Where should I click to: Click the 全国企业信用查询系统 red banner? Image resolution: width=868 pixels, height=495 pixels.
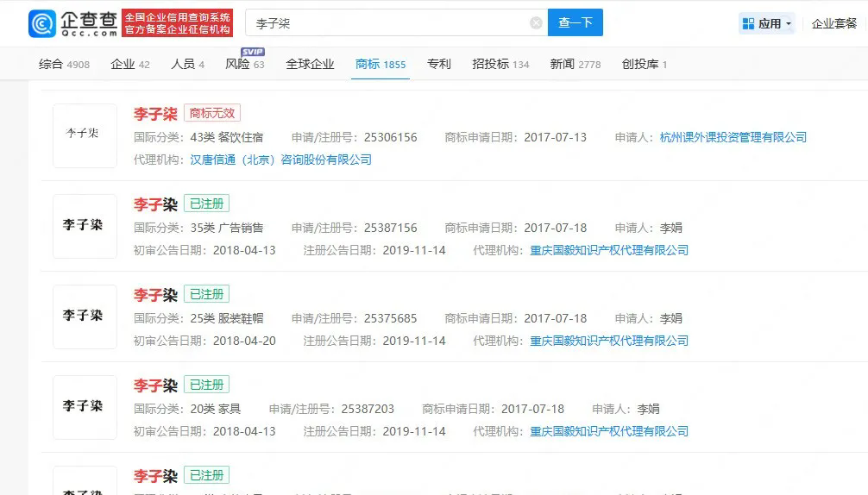coord(177,23)
